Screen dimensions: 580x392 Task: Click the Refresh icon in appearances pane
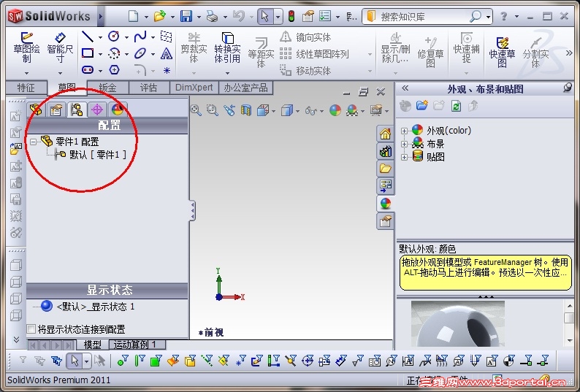pyautogui.click(x=456, y=106)
